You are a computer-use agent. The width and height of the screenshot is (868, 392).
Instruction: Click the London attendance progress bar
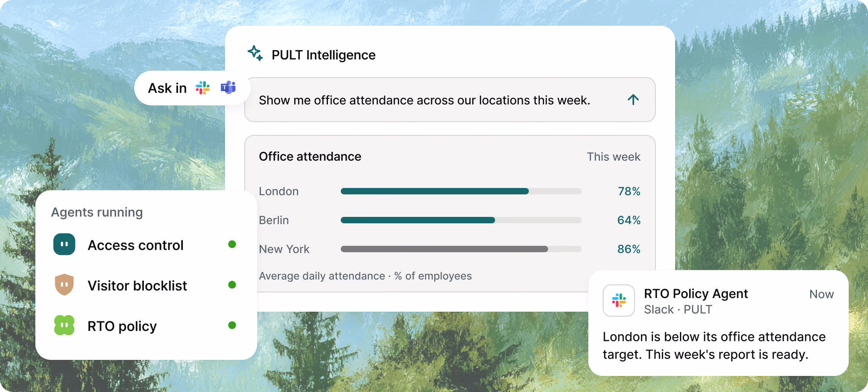[461, 191]
